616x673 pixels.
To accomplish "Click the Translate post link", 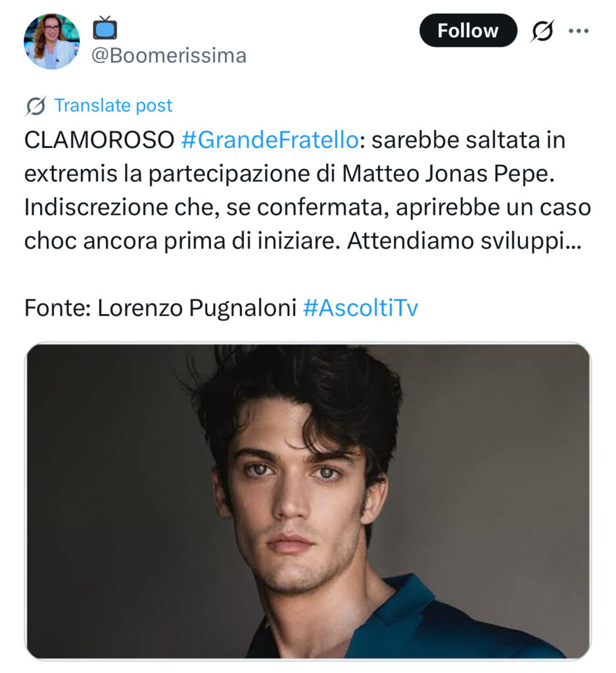I will coord(113,106).
